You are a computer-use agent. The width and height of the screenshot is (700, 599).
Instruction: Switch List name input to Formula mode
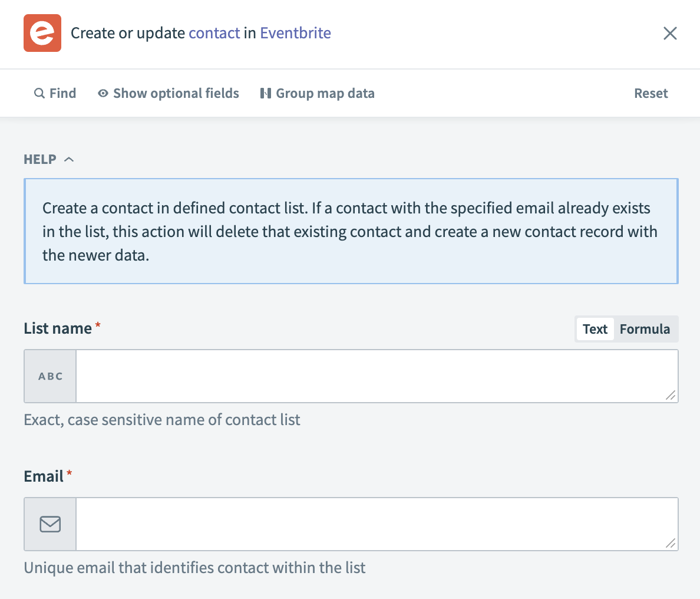coord(645,329)
